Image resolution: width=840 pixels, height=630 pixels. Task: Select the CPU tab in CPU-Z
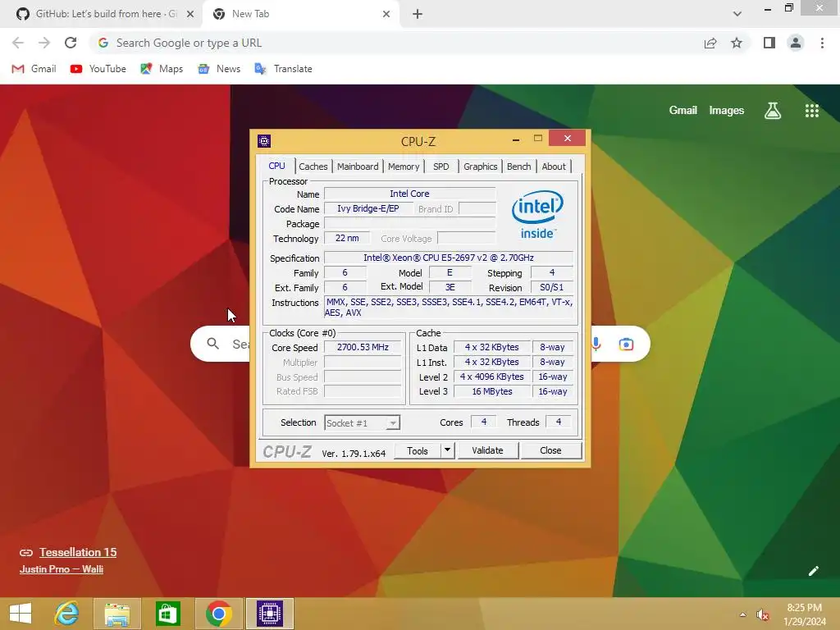click(x=276, y=166)
